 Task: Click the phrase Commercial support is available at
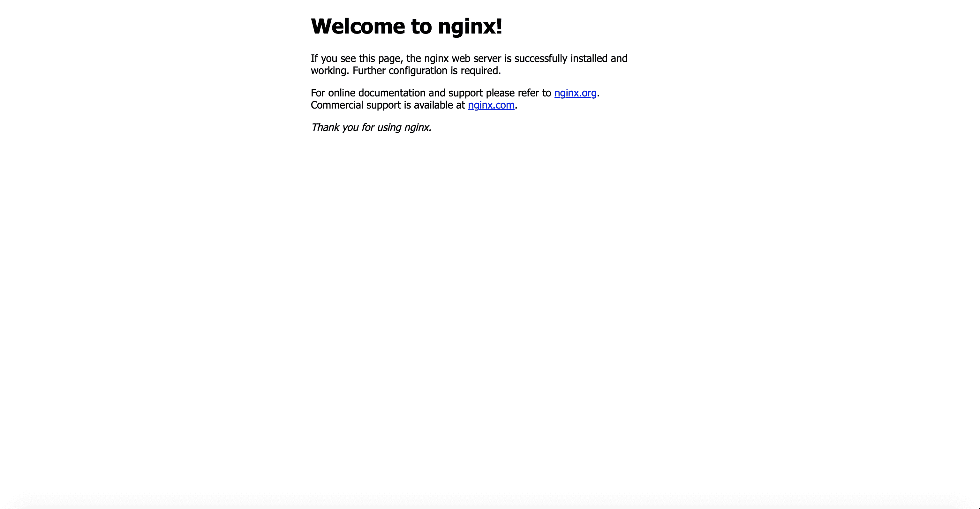coord(388,105)
